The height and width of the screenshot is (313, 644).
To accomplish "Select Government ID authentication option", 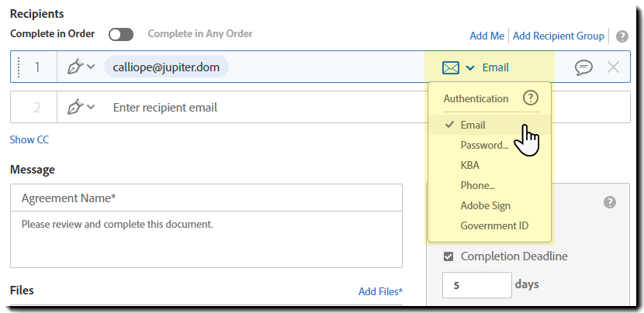I will coord(496,225).
